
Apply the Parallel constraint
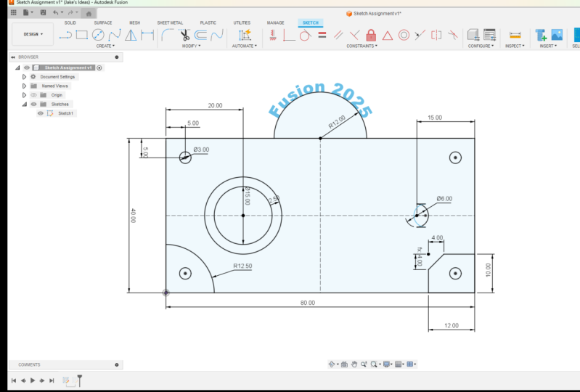(338, 35)
